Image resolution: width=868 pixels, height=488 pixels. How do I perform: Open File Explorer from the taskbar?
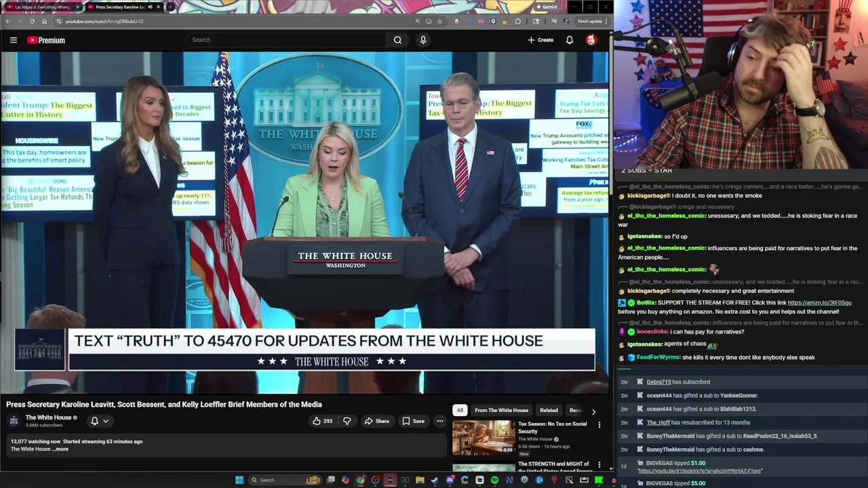pyautogui.click(x=420, y=480)
